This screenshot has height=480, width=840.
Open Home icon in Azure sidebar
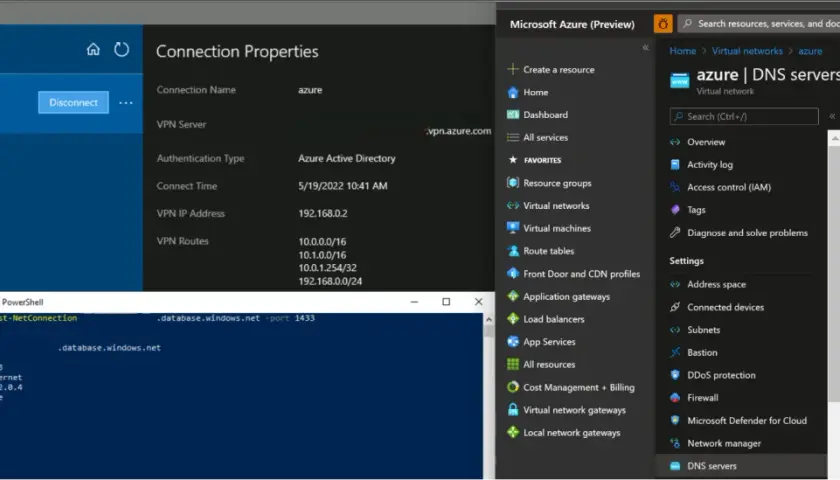(513, 92)
